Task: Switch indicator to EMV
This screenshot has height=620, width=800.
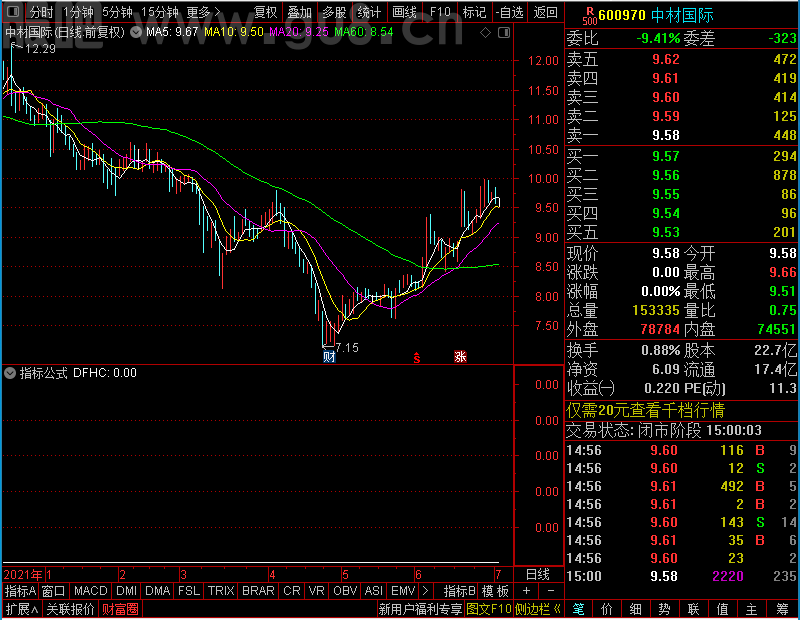Action: click(x=403, y=591)
